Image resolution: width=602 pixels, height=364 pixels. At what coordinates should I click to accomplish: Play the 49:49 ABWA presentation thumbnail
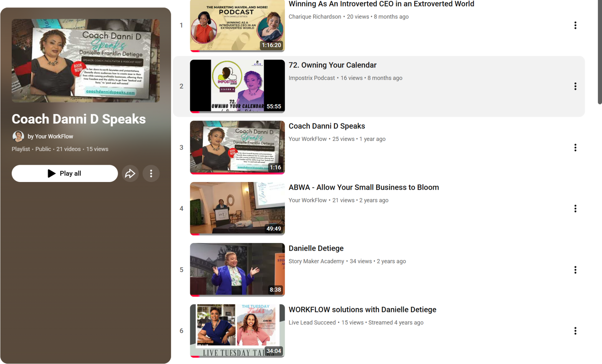point(237,209)
